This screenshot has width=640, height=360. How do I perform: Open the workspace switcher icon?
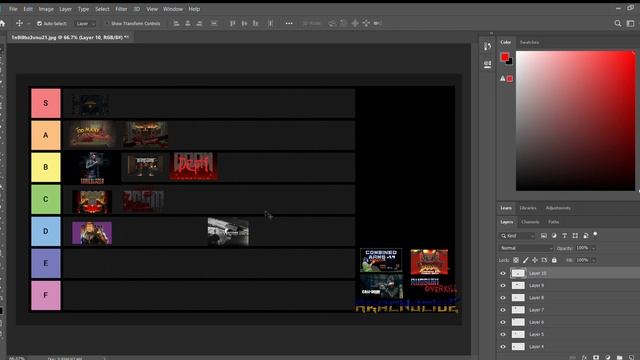coord(631,24)
